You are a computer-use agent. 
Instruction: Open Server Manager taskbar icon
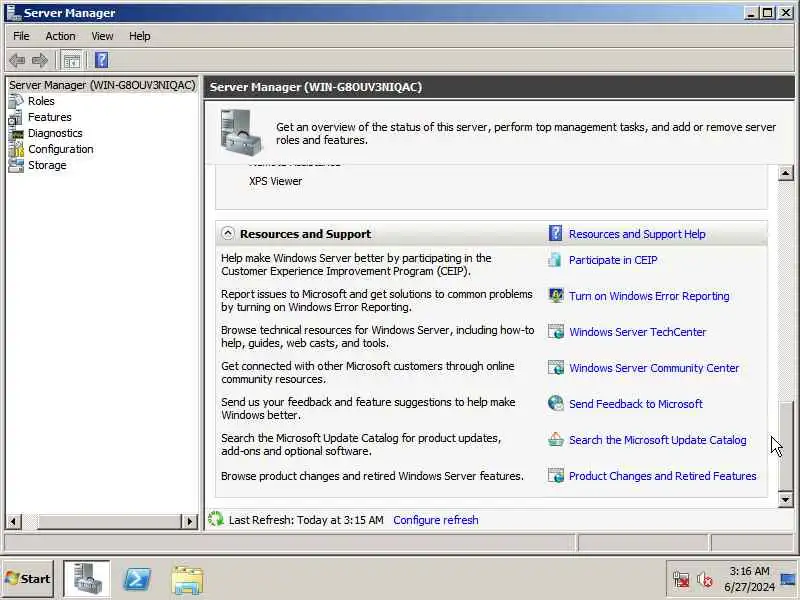point(87,579)
